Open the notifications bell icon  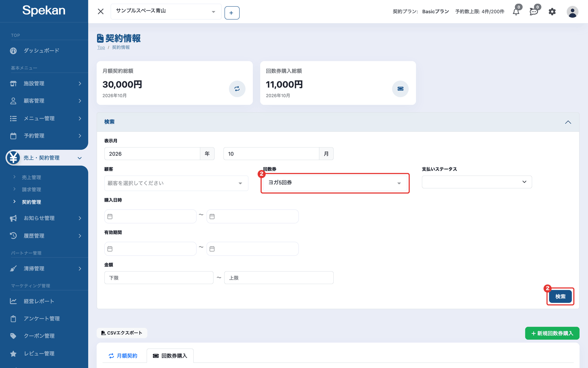[516, 12]
